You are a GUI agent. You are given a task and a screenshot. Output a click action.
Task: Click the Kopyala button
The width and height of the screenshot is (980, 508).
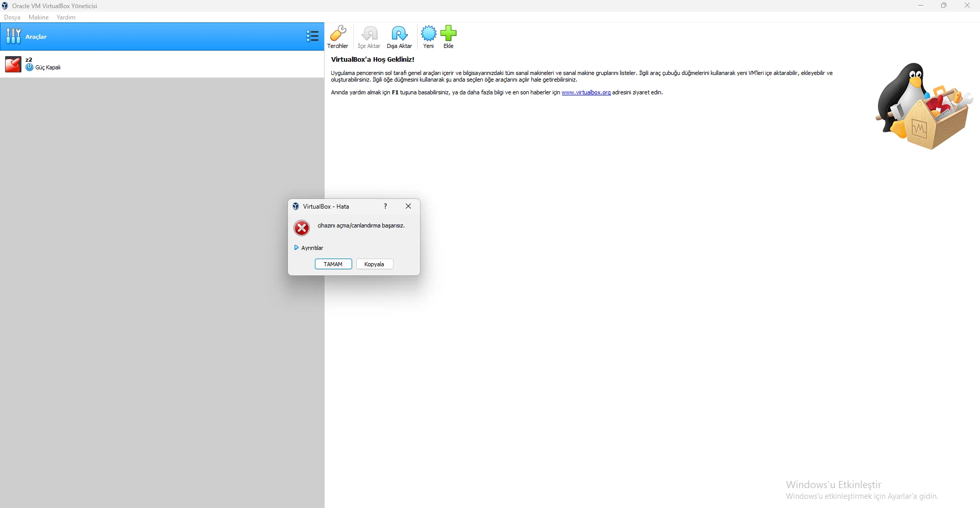click(x=375, y=264)
